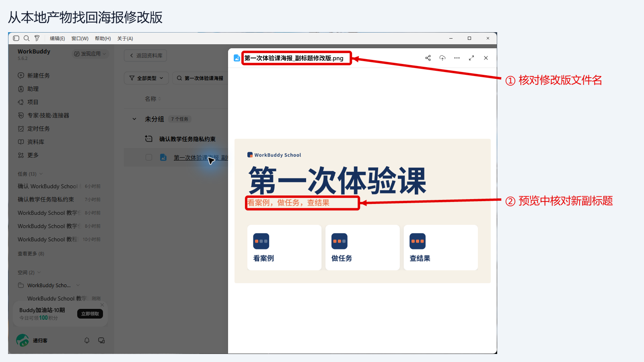Expand the WorkBuddy Scho... folder chevron
Viewport: 644px width, 362px height.
(x=78, y=285)
